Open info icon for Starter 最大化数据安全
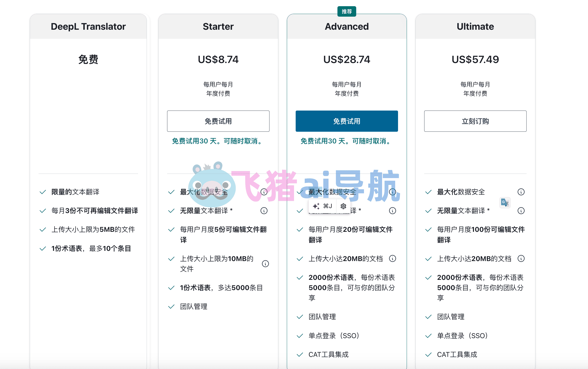 (x=264, y=192)
